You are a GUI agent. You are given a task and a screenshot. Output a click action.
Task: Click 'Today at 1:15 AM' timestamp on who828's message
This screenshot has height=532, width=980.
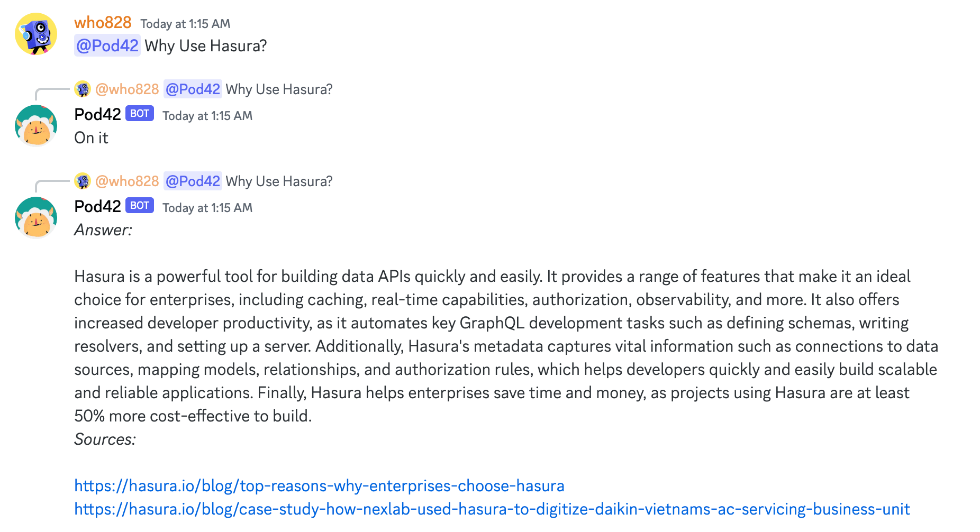click(185, 24)
